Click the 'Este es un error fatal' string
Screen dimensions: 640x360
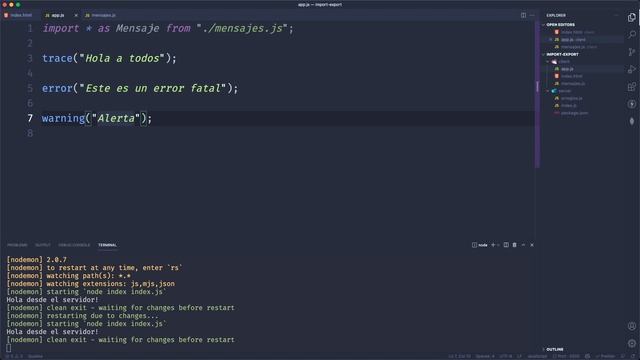coord(152,88)
